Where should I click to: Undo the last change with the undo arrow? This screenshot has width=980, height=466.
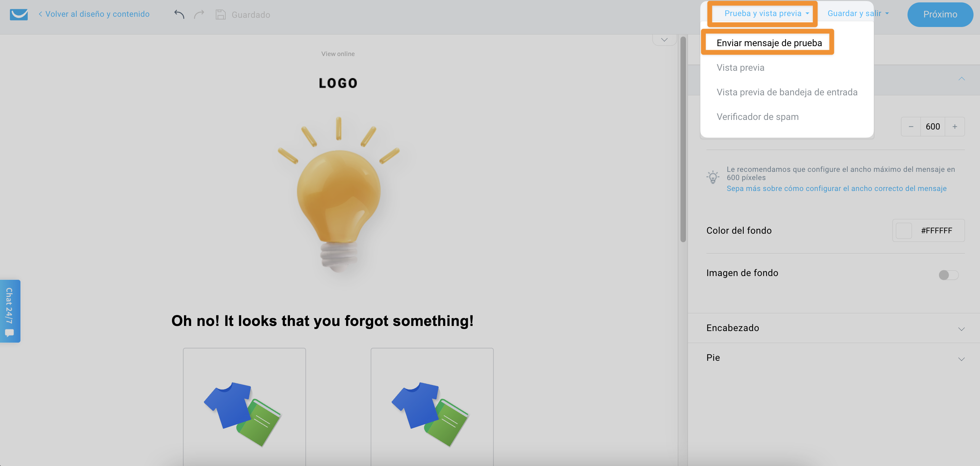(179, 14)
